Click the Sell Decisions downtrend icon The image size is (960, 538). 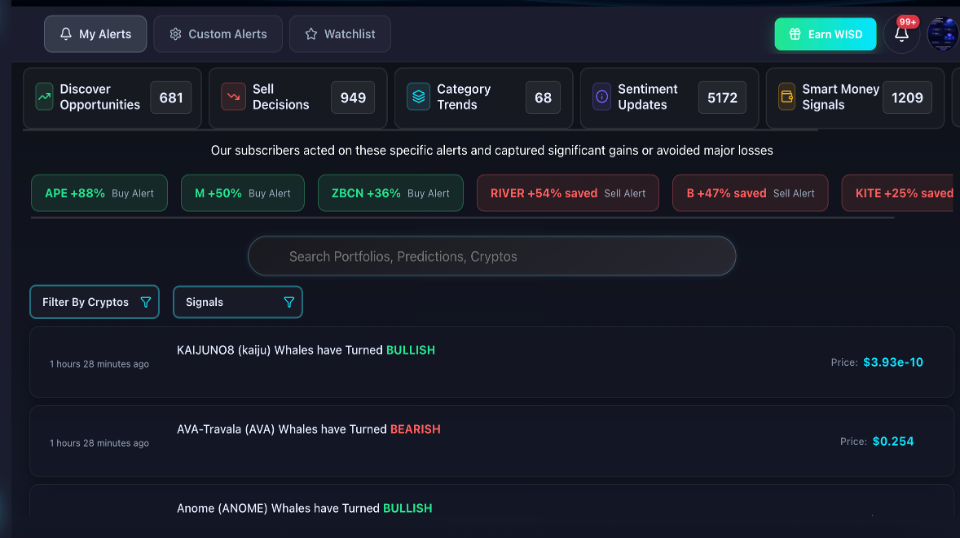[233, 97]
